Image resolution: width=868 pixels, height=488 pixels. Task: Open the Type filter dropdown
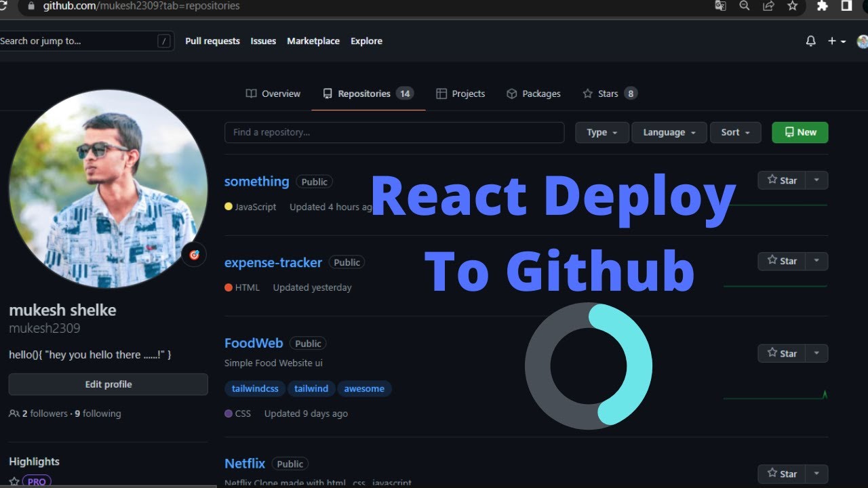(602, 132)
